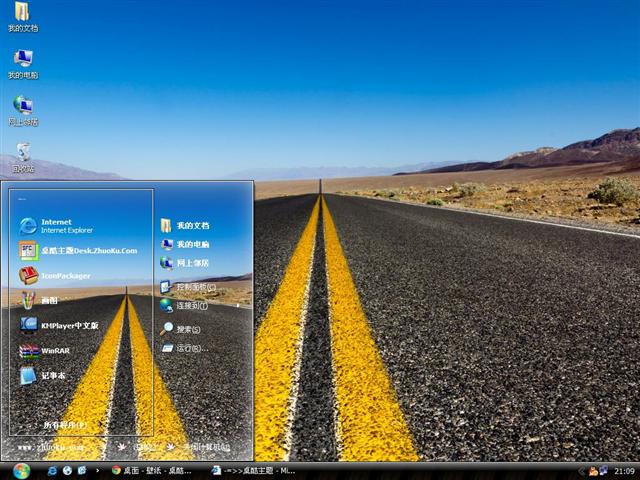Click the globe browser icon in quick launch
640x480 pixels.
click(67, 471)
